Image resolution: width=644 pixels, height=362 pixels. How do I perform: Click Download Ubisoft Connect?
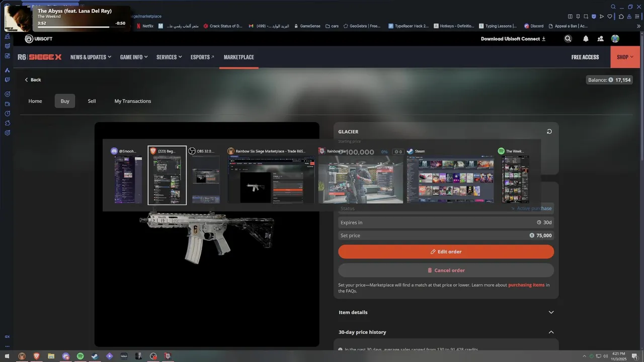tap(513, 39)
